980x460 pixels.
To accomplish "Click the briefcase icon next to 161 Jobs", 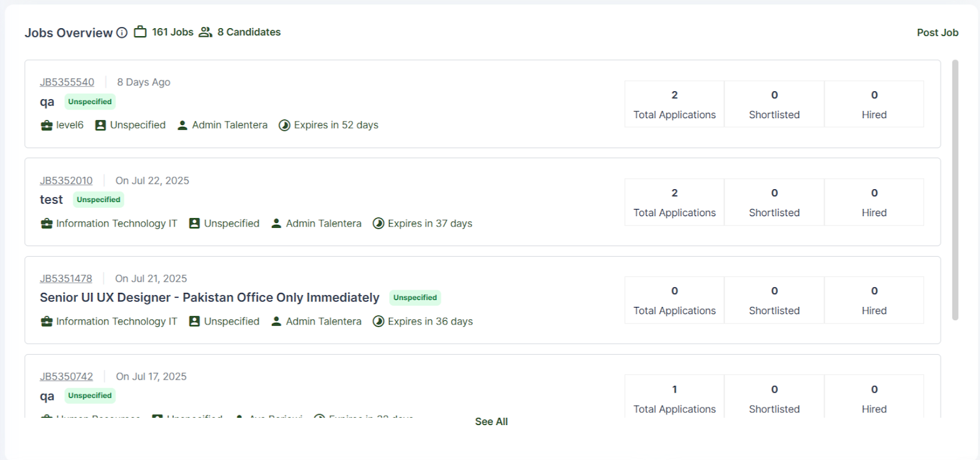I will click(x=140, y=32).
